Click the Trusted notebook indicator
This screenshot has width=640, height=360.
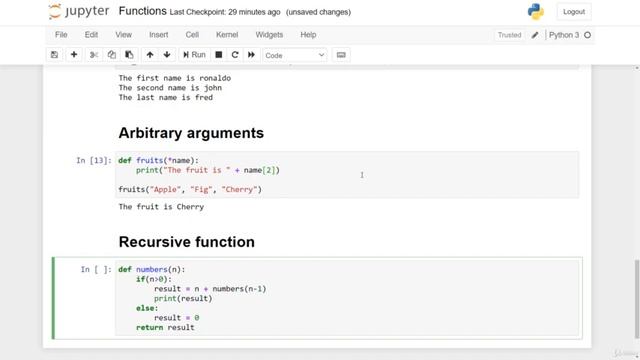[509, 35]
